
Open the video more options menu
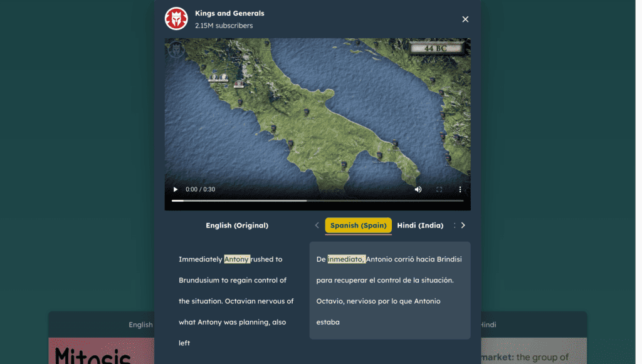(460, 189)
